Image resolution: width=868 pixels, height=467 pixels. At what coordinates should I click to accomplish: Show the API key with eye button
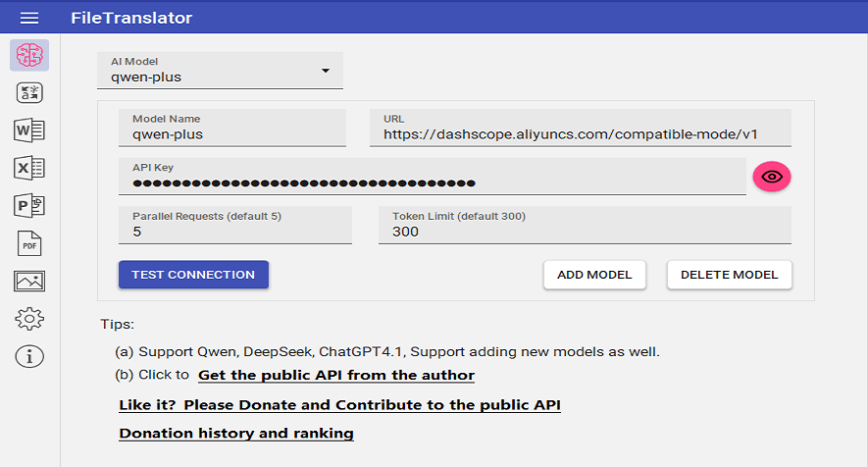coord(771,177)
